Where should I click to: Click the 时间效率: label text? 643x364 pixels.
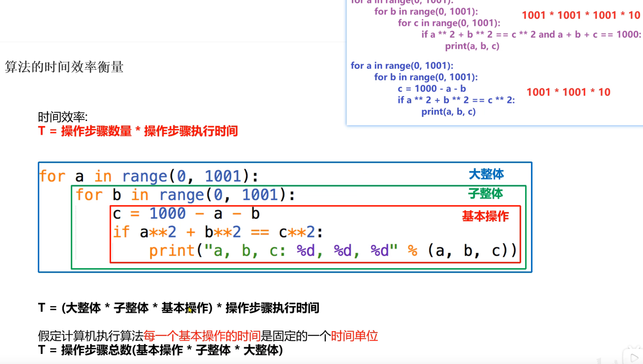[x=63, y=117]
